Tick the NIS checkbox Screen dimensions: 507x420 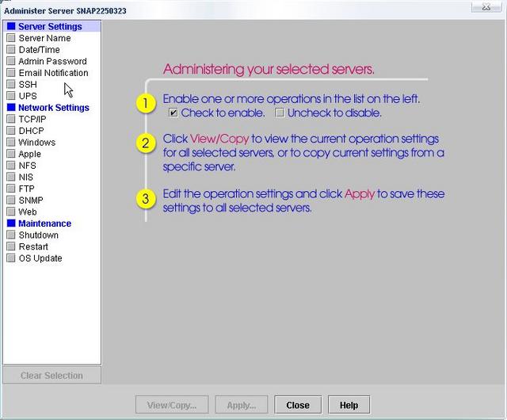click(x=11, y=177)
